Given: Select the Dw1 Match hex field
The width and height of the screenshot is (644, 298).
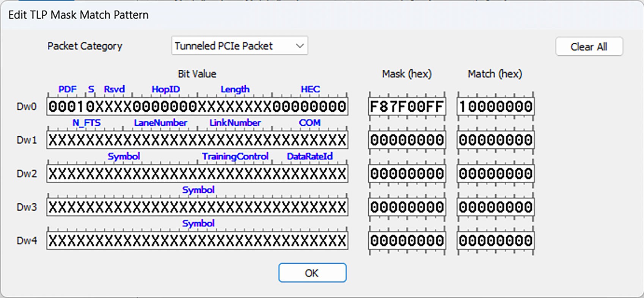Looking at the screenshot, I should 495,140.
